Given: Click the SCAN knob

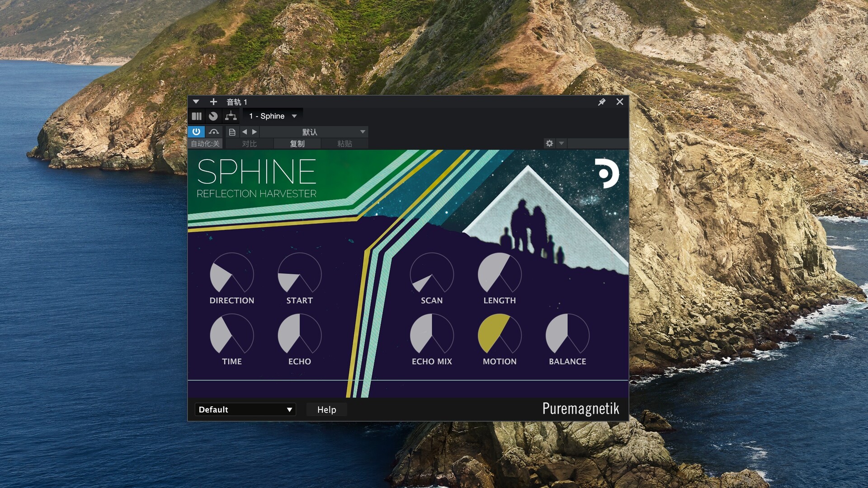Looking at the screenshot, I should [432, 274].
